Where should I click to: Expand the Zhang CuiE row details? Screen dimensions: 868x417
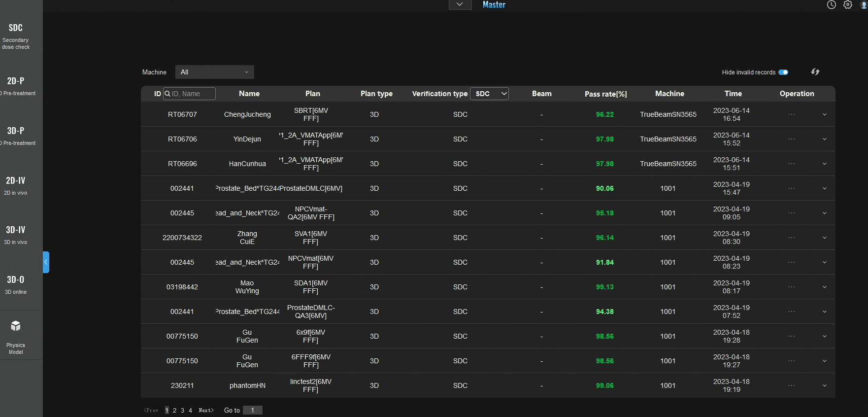point(825,238)
